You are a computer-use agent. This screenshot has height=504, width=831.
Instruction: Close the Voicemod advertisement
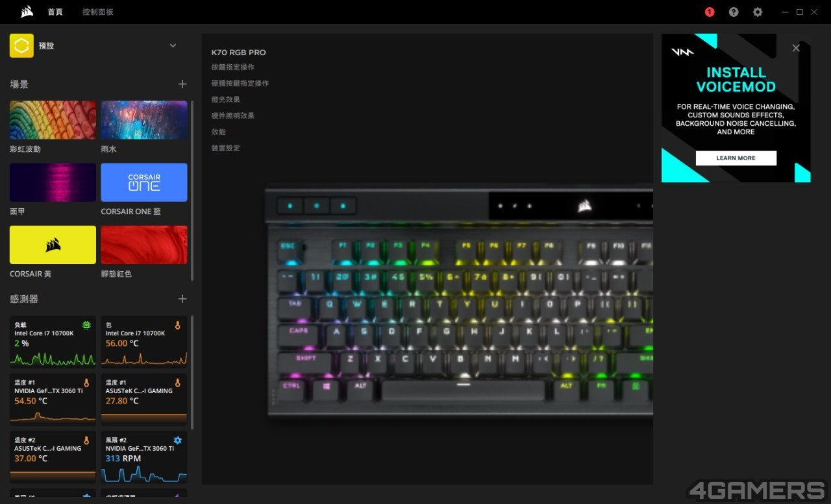coord(796,48)
